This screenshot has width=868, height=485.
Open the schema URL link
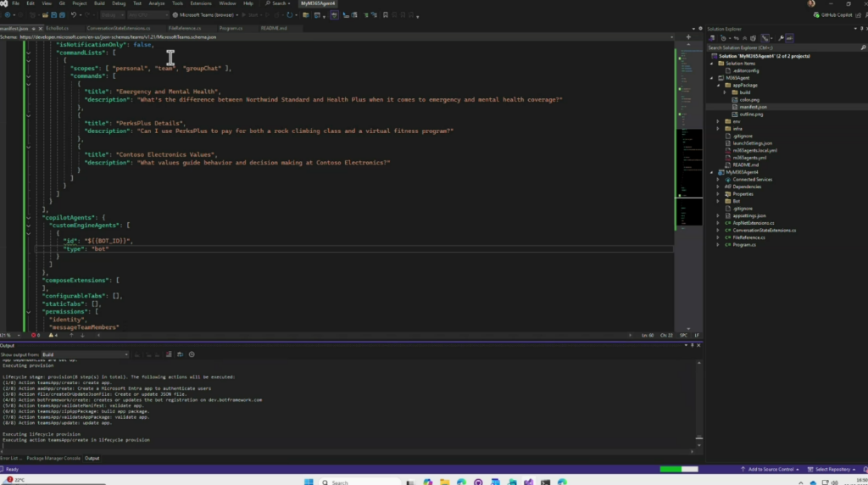118,37
